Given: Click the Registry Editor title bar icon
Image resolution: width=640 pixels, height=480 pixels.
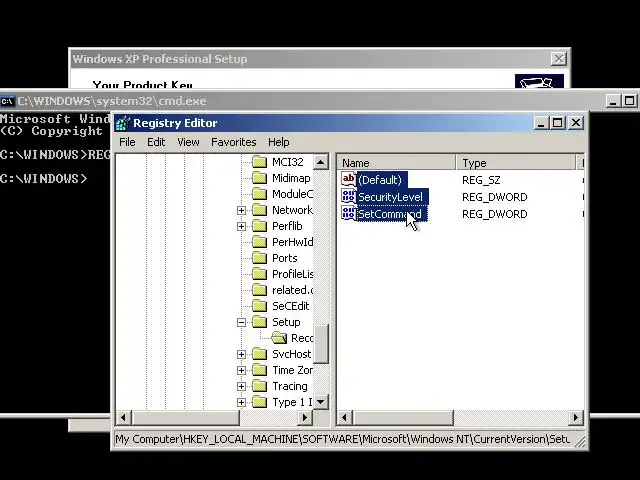Looking at the screenshot, I should coord(123,123).
